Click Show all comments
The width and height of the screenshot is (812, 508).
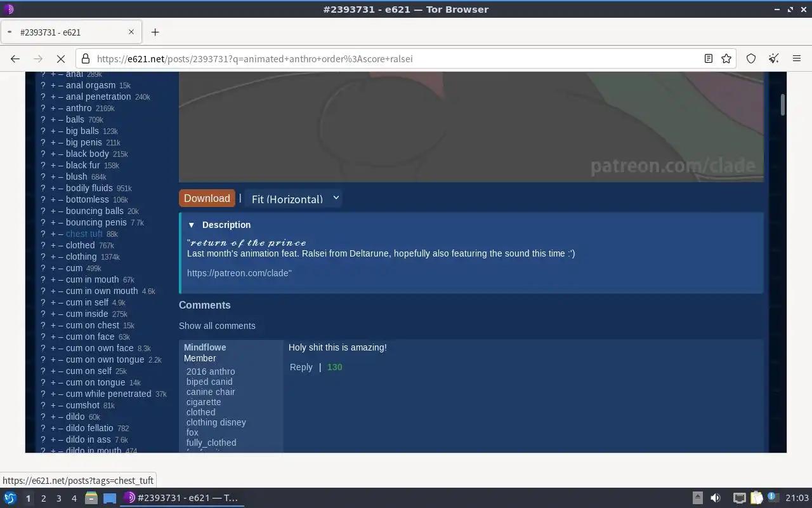(217, 326)
